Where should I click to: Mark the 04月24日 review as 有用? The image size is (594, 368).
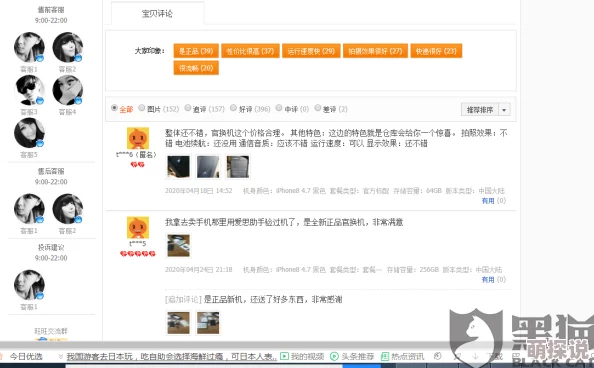tap(488, 279)
